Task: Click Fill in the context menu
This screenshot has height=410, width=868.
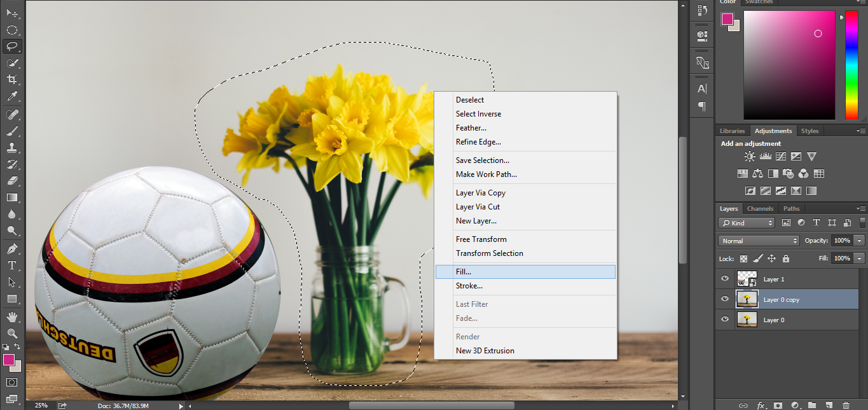Action: (x=525, y=271)
